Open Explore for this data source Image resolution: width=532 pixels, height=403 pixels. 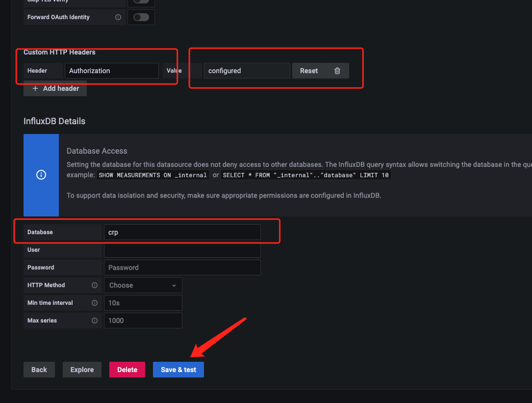(x=82, y=370)
